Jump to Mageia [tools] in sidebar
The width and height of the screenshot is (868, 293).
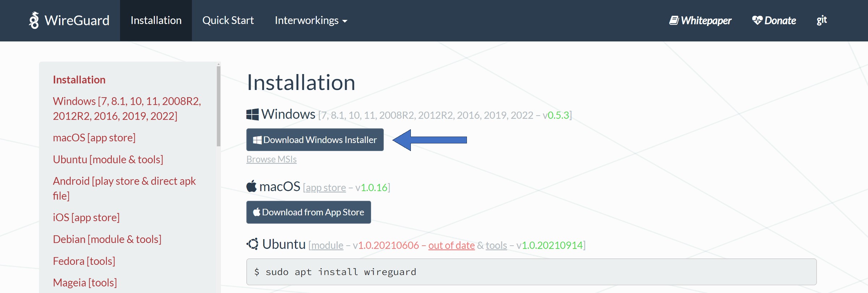[x=85, y=283]
